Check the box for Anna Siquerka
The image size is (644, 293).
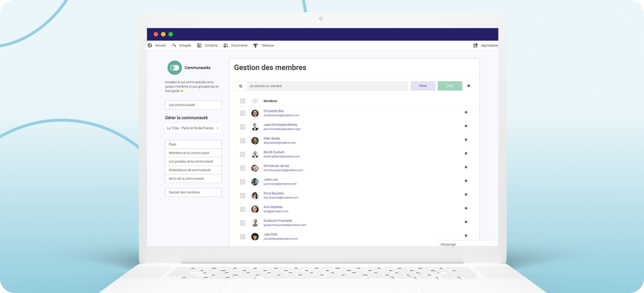[x=242, y=195]
